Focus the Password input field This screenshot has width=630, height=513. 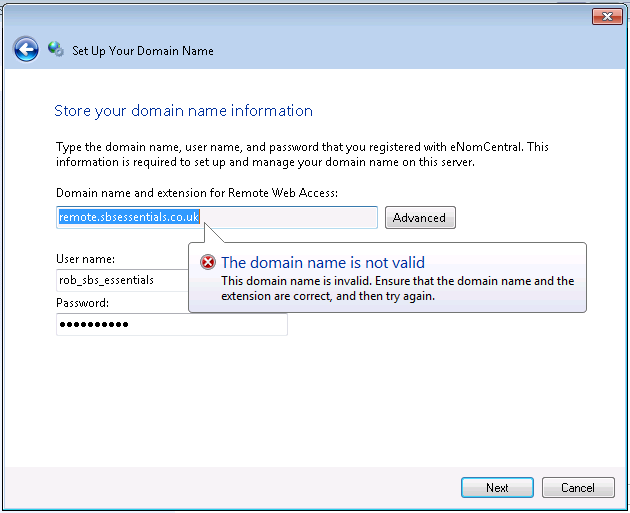(171, 325)
